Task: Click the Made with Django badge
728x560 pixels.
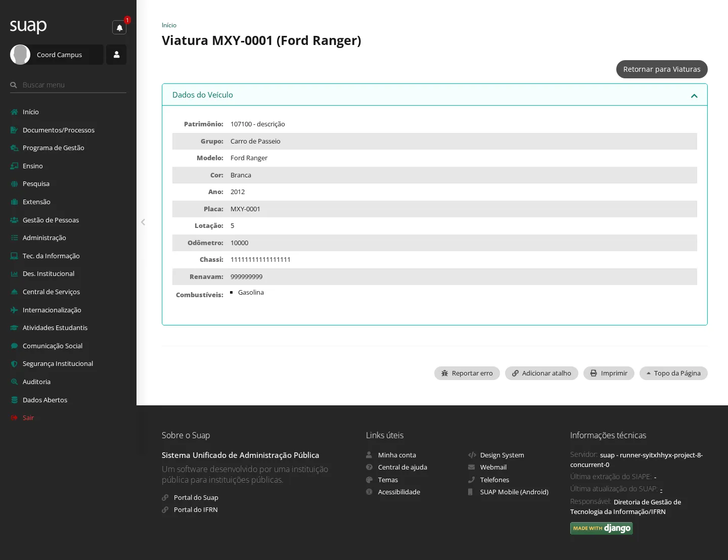Action: (601, 528)
